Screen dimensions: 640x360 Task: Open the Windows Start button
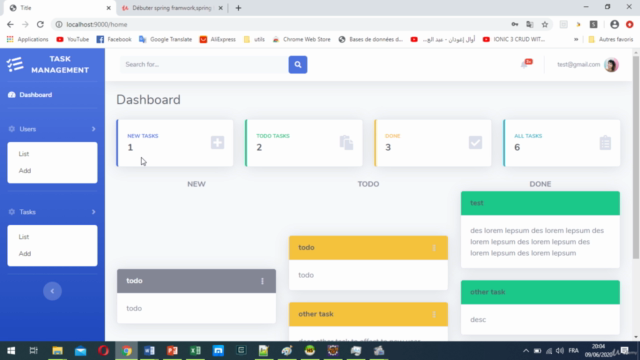[x=11, y=351]
